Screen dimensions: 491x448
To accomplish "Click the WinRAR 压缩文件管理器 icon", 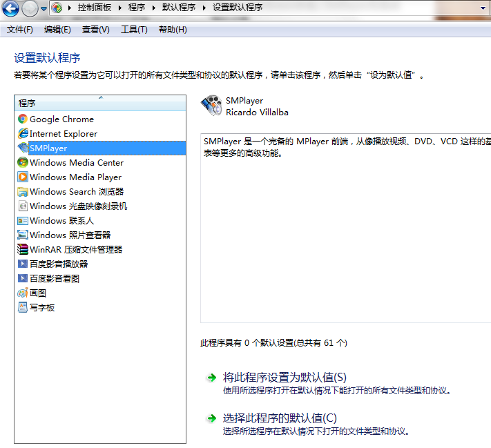I will (23, 249).
